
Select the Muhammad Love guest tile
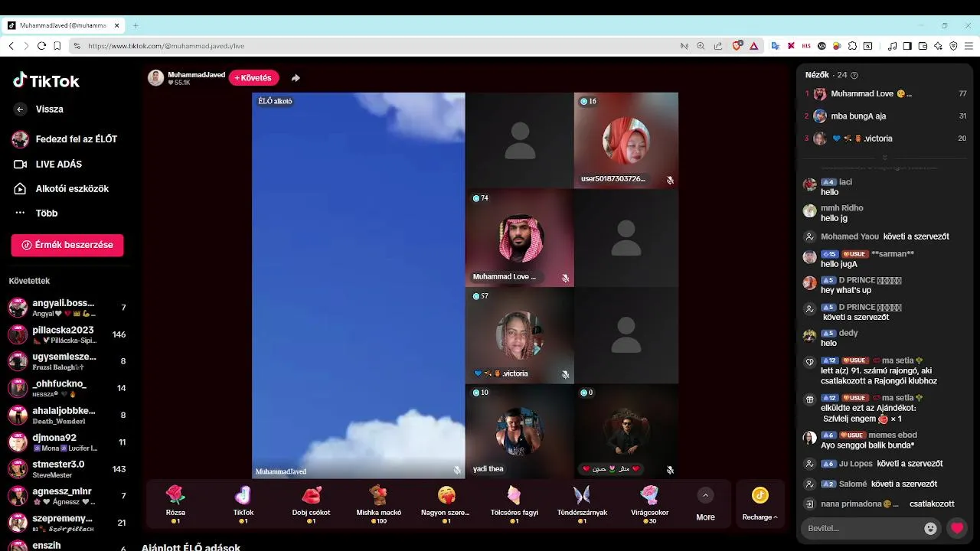pos(520,238)
